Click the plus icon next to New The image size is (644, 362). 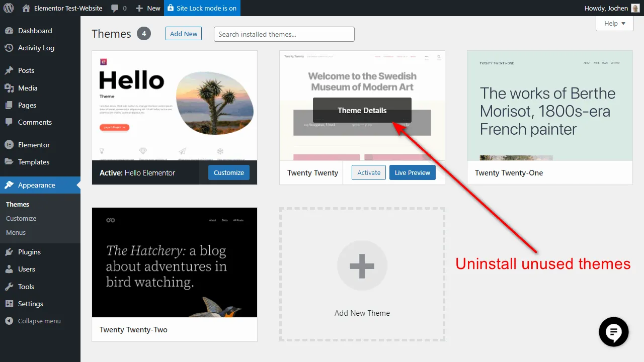pyautogui.click(x=139, y=8)
